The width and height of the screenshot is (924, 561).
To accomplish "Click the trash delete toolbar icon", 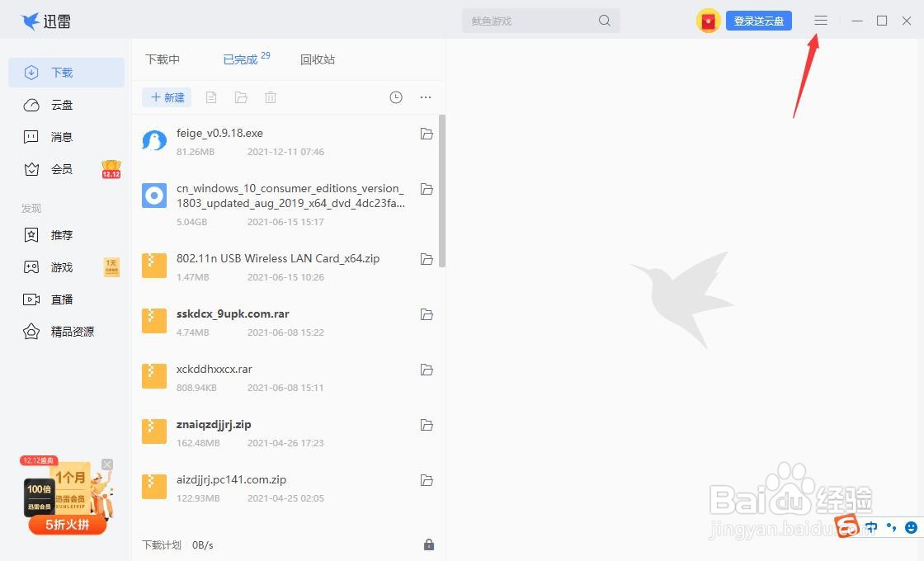I will 271,97.
